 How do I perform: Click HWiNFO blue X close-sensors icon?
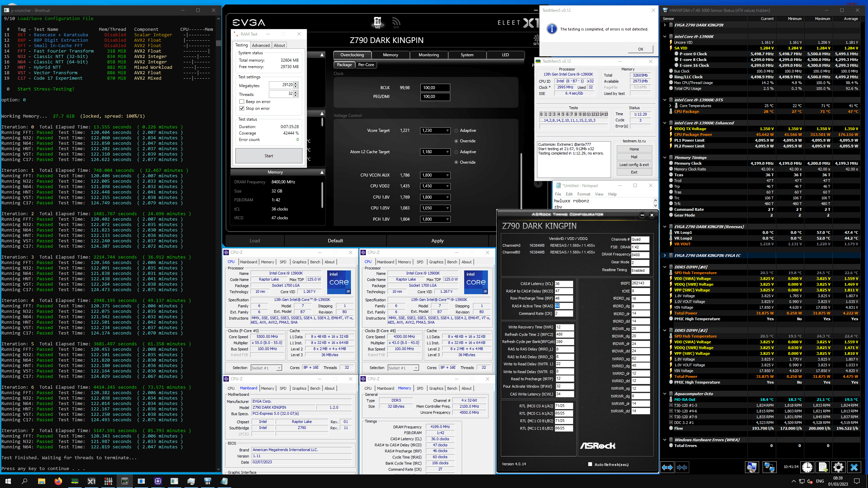(854, 467)
